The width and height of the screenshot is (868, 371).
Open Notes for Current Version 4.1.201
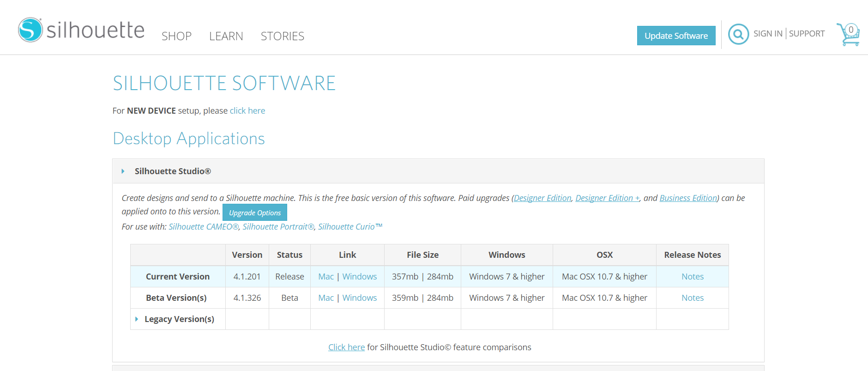click(x=693, y=277)
